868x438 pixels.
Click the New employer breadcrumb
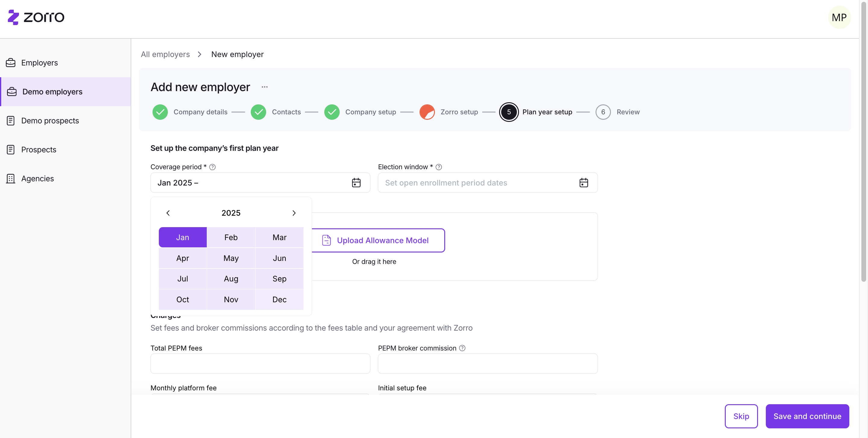(237, 54)
